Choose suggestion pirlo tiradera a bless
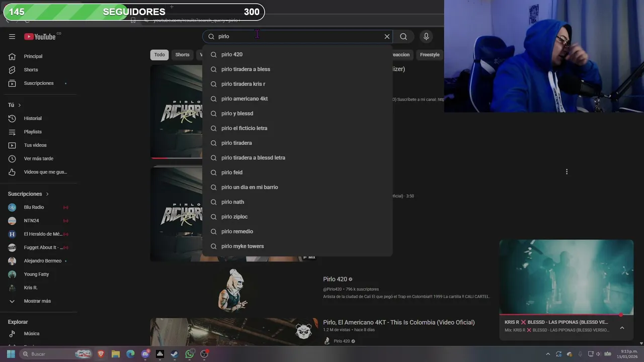Image resolution: width=644 pixels, height=362 pixels. [x=297, y=69]
